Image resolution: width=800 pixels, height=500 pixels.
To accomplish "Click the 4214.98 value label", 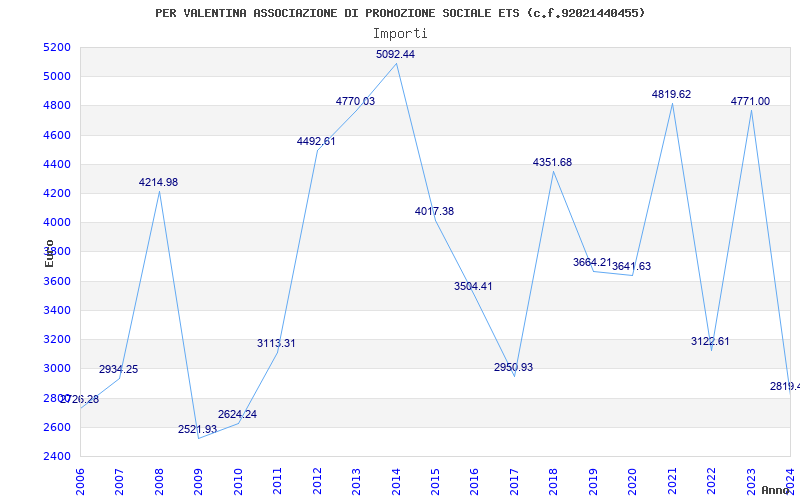I will pyautogui.click(x=159, y=182).
